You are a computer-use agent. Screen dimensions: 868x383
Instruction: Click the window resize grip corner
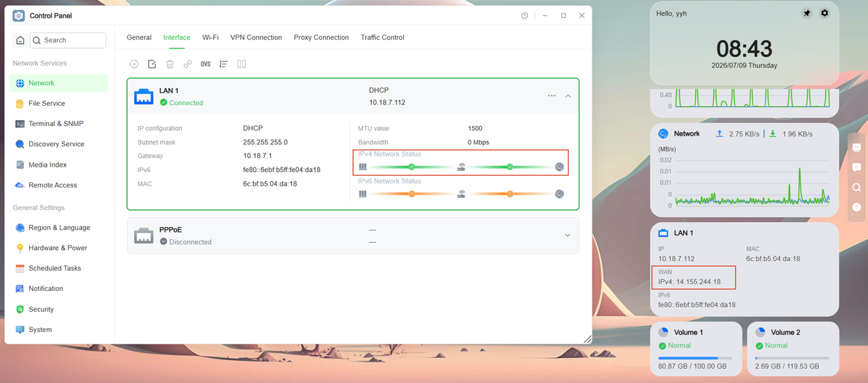click(x=587, y=339)
